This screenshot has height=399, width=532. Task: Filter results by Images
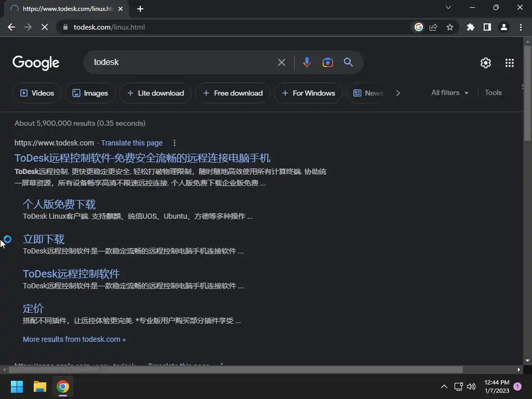click(x=90, y=93)
